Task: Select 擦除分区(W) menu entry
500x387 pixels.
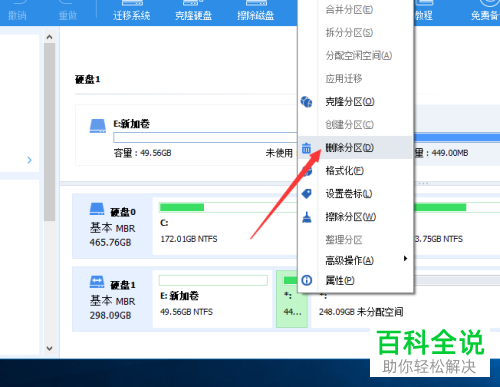Action: [x=355, y=217]
